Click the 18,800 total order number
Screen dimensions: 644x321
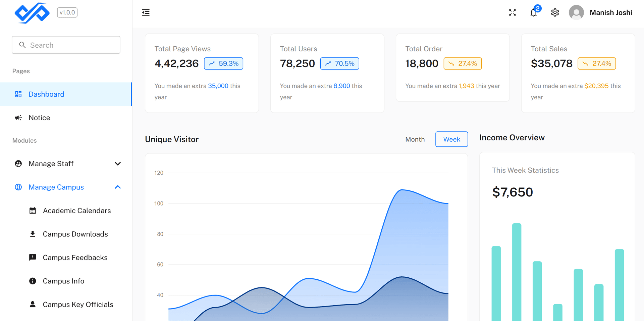tap(422, 63)
